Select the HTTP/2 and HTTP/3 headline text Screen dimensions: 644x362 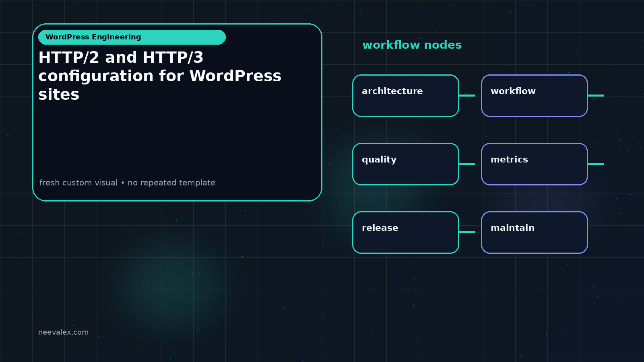tap(160, 76)
